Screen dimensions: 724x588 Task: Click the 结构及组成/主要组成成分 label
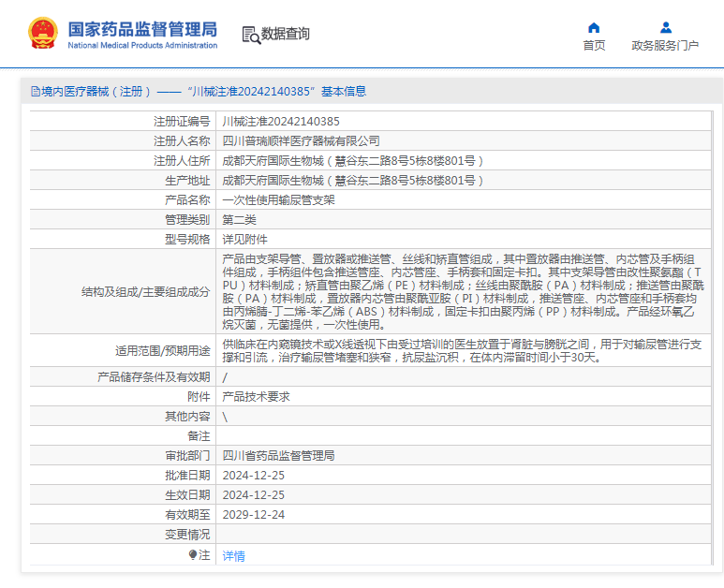tap(145, 292)
